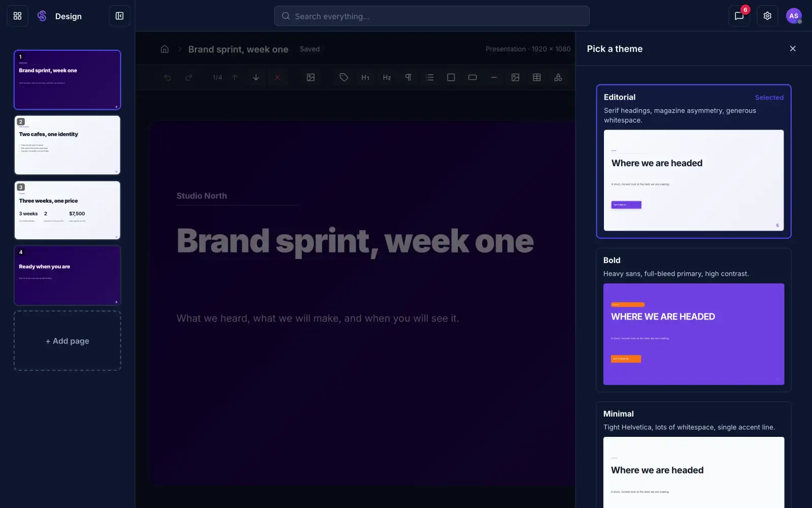Click the square icon in the toolbar
This screenshot has height=508, width=812.
click(x=451, y=77)
